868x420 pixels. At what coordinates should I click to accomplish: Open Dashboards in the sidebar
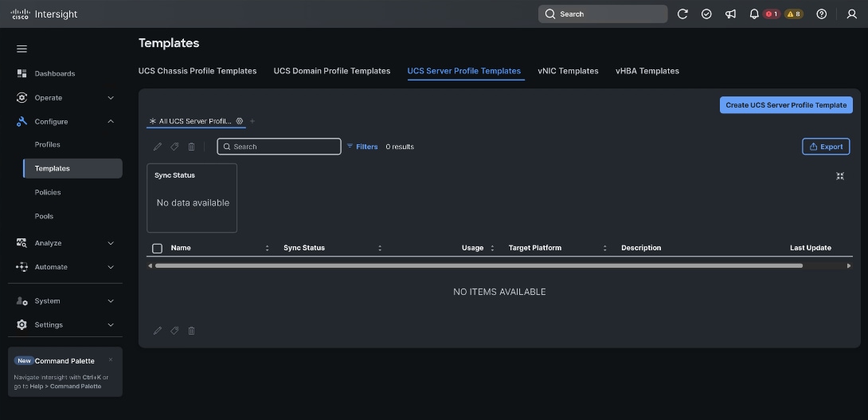(55, 73)
